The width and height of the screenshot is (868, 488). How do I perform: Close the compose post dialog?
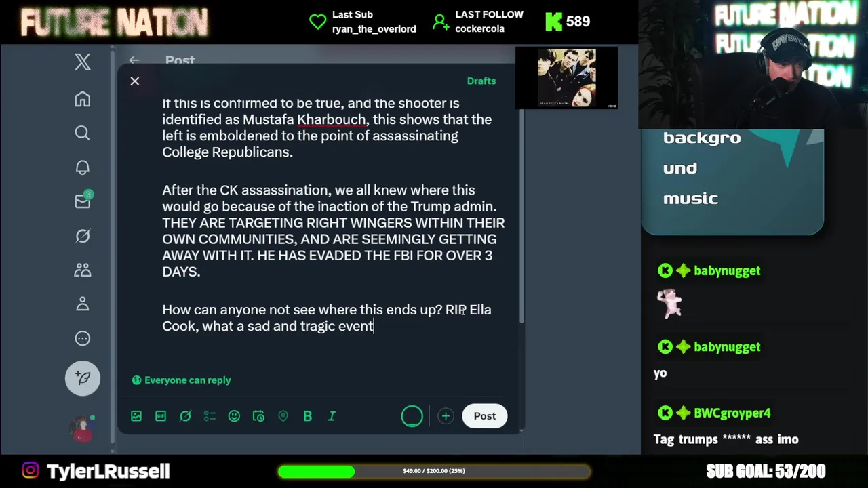pos(135,81)
